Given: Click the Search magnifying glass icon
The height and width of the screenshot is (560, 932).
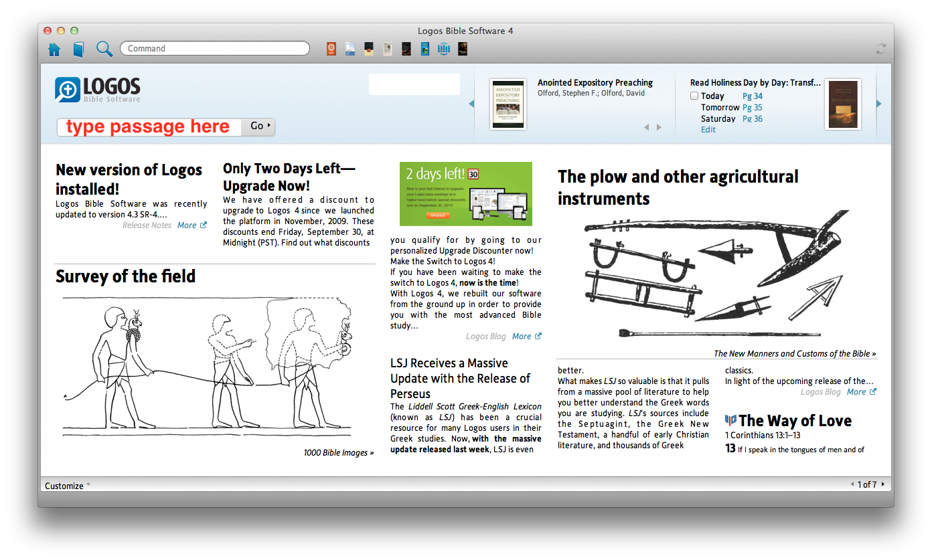Looking at the screenshot, I should (x=104, y=49).
